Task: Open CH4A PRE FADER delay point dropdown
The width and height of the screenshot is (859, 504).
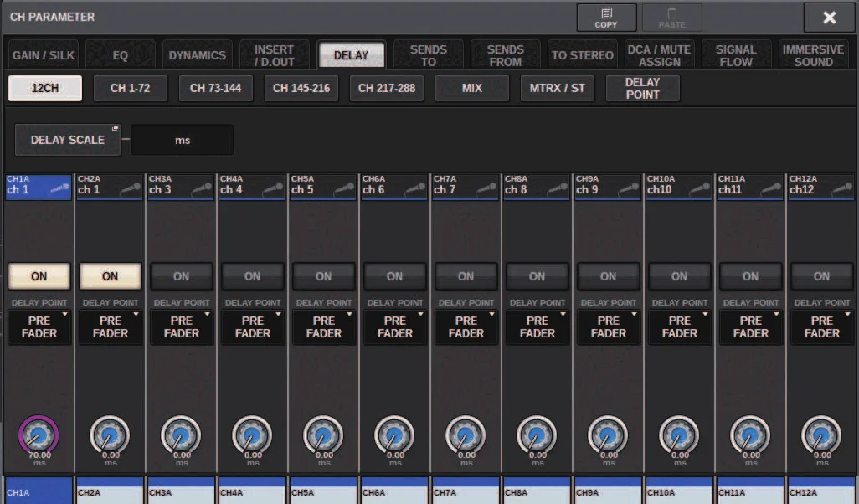Action: tap(253, 327)
